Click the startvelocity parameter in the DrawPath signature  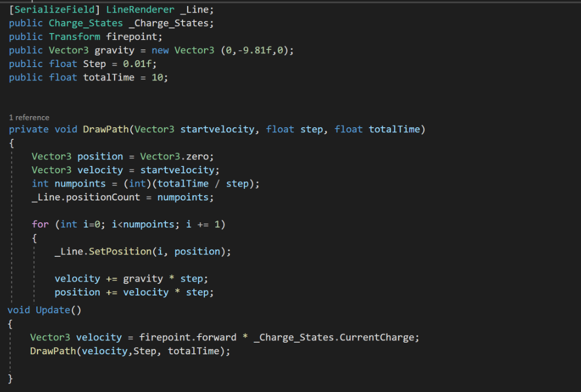[x=218, y=130]
